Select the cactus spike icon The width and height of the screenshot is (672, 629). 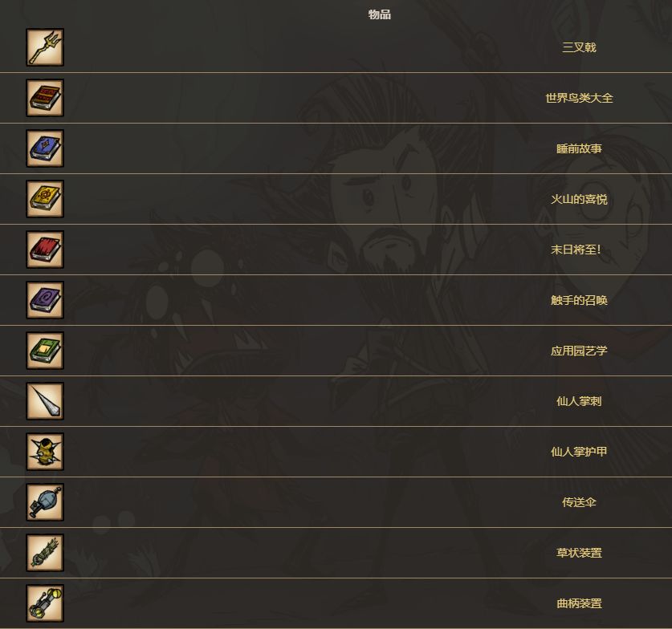coord(45,401)
